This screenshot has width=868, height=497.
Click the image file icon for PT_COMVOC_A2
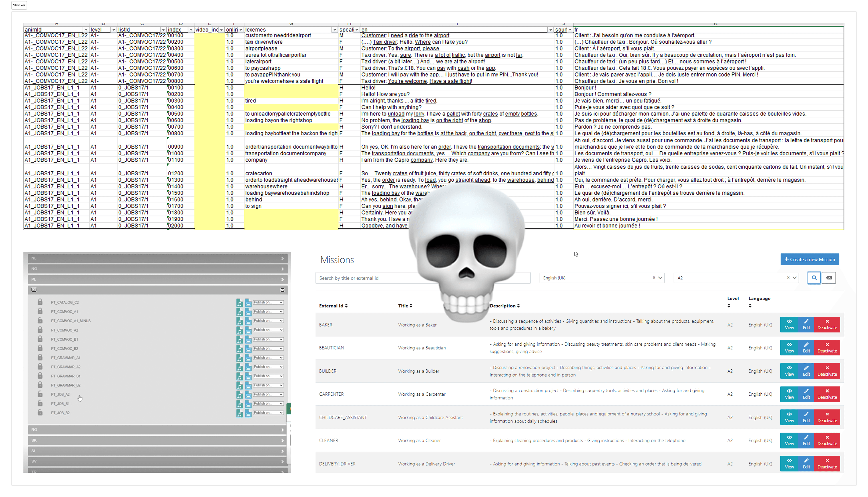coord(248,330)
